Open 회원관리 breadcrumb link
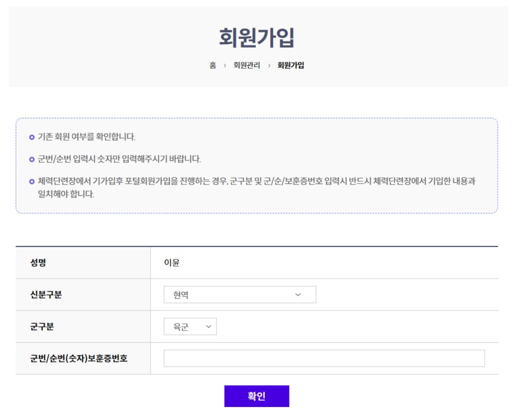Image resolution: width=515 pixels, height=420 pixels. pyautogui.click(x=247, y=65)
